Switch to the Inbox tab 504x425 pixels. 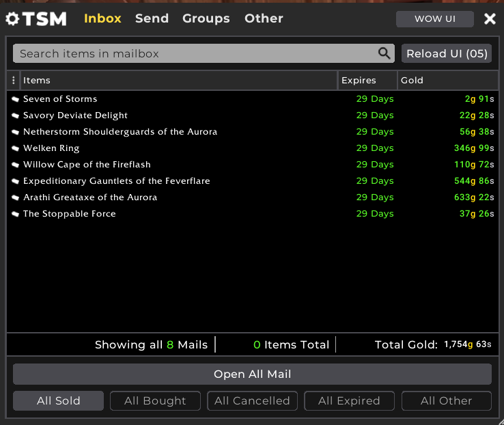pyautogui.click(x=102, y=18)
